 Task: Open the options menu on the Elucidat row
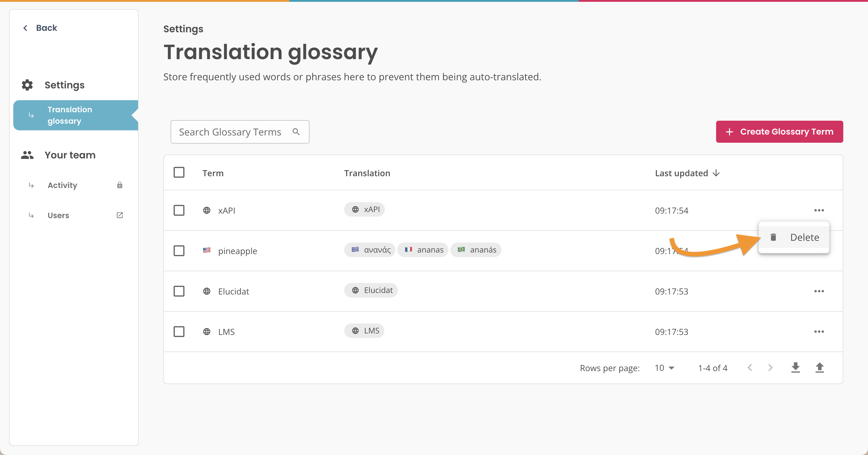pyautogui.click(x=819, y=291)
